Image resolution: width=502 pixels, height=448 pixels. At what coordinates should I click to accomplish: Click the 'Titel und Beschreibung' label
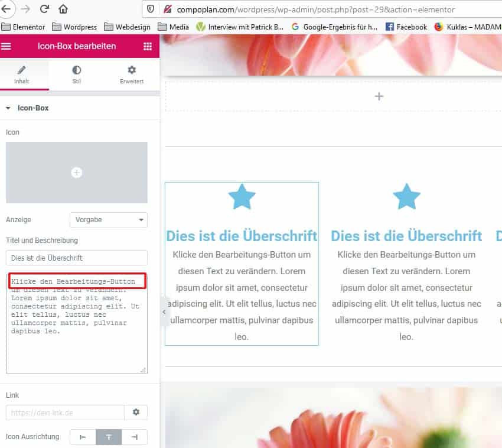[x=42, y=241]
